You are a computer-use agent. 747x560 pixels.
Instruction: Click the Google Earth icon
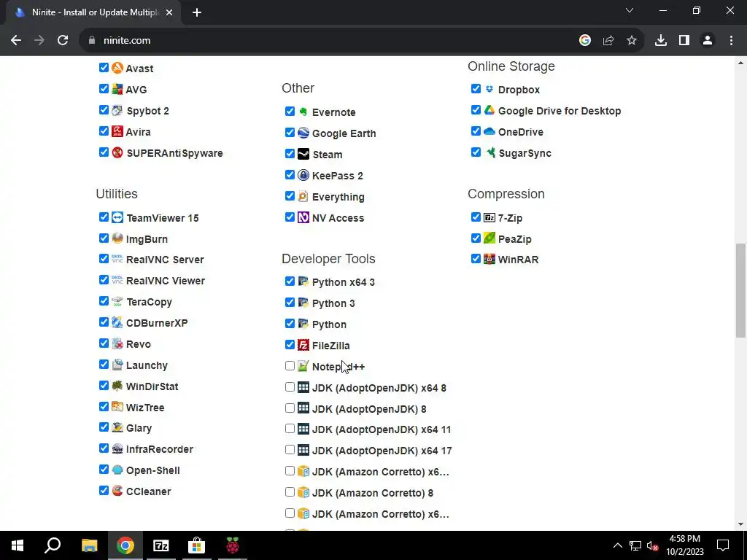303,133
